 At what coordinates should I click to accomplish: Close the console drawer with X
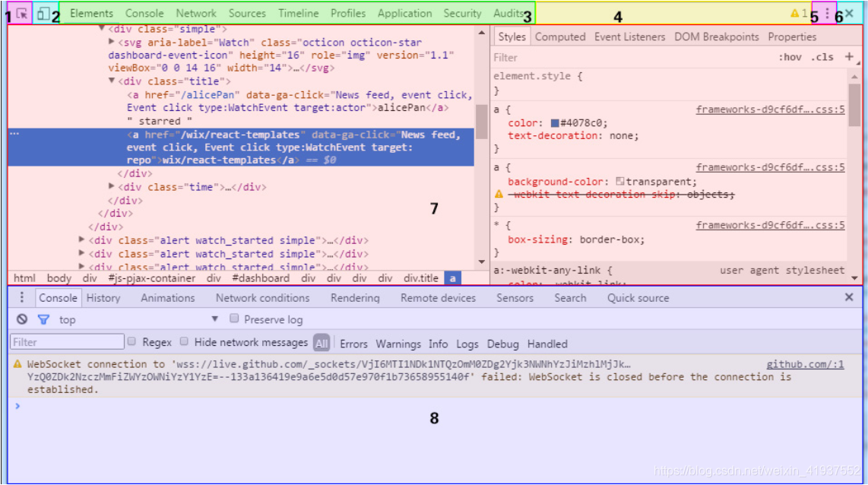pyautogui.click(x=849, y=297)
